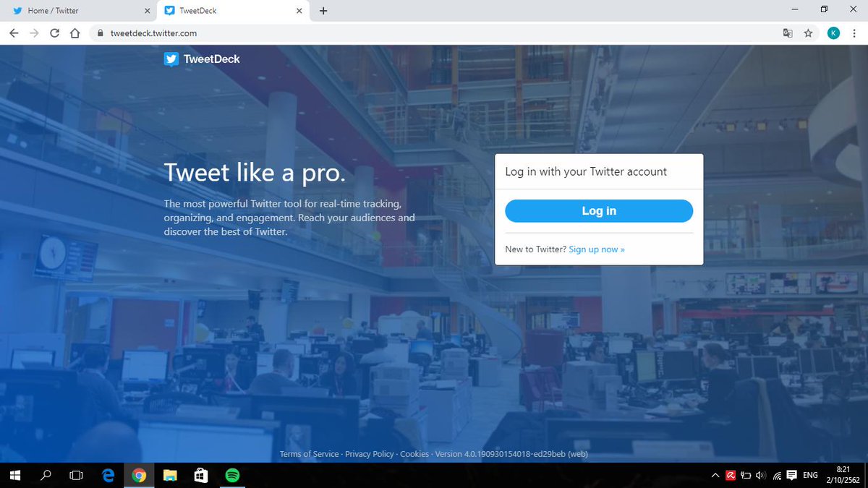Click the Version 4.0.190930154018 text
The width and height of the screenshot is (868, 488).
(x=511, y=454)
